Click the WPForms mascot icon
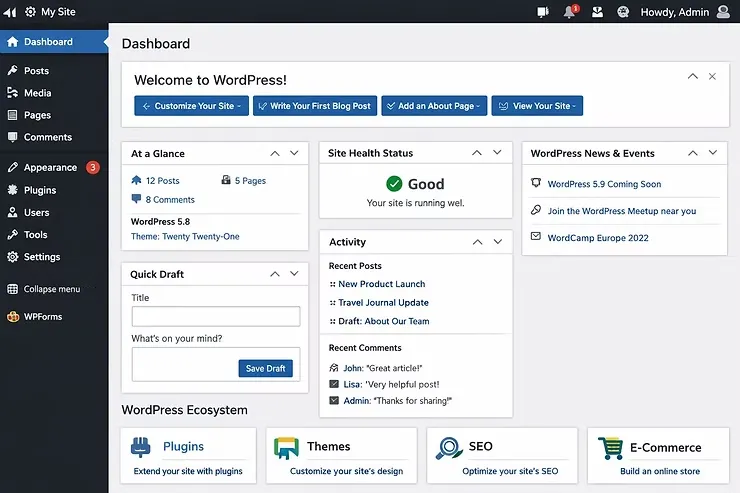Viewport: 740px width, 493px height. 13,317
